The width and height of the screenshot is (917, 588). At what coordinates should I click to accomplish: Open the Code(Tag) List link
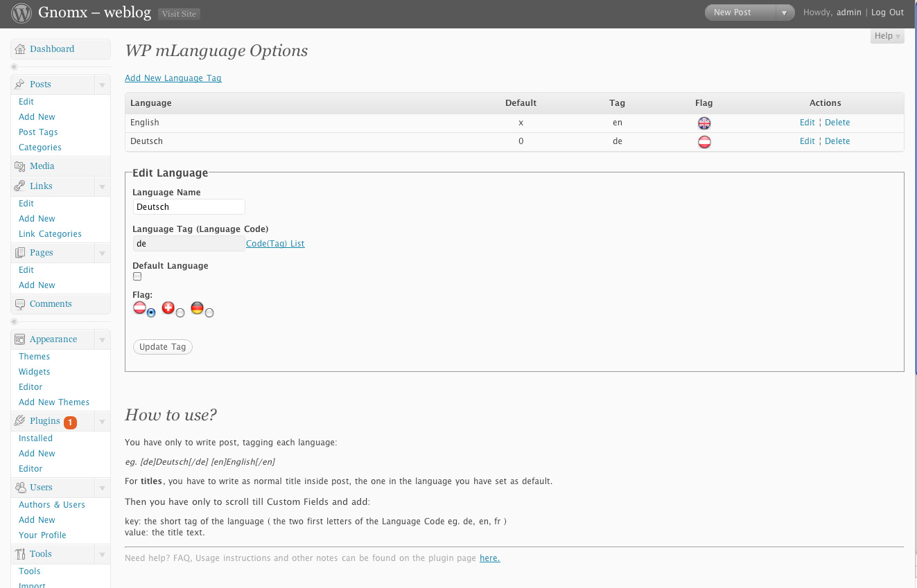[x=275, y=244]
